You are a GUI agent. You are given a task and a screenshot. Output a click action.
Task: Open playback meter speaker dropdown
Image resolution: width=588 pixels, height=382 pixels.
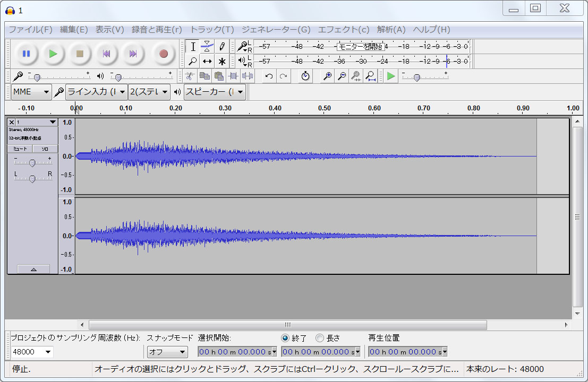pyautogui.click(x=243, y=60)
